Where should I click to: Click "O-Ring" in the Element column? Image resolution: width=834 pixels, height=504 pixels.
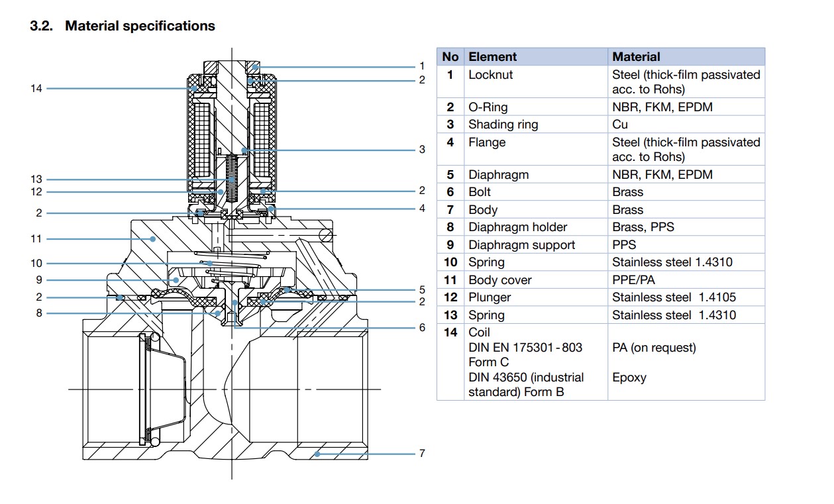[488, 107]
